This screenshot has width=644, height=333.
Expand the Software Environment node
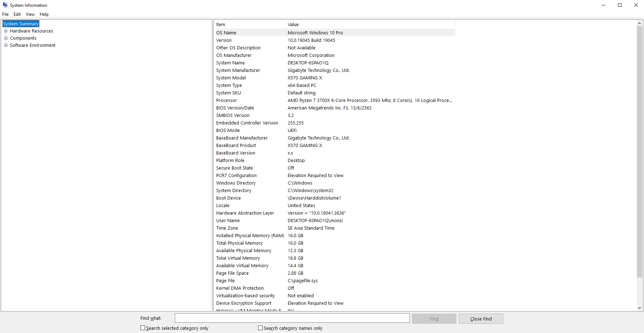[x=6, y=45]
